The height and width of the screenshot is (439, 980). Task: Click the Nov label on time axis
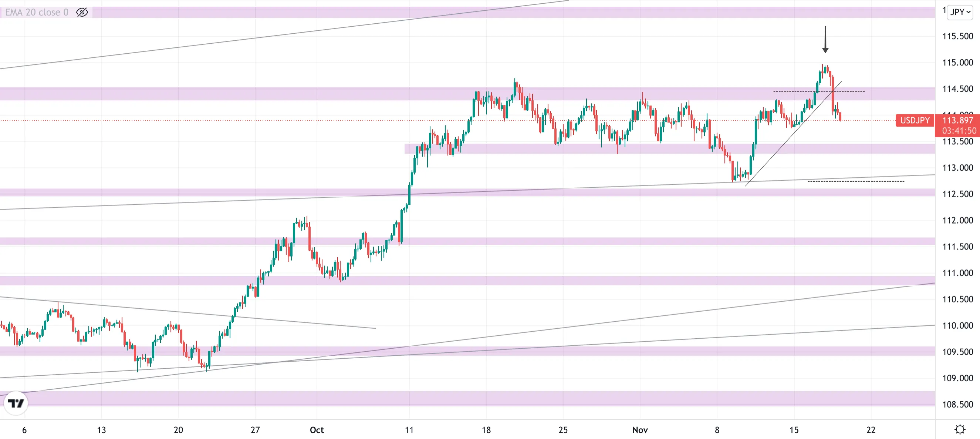click(x=640, y=430)
